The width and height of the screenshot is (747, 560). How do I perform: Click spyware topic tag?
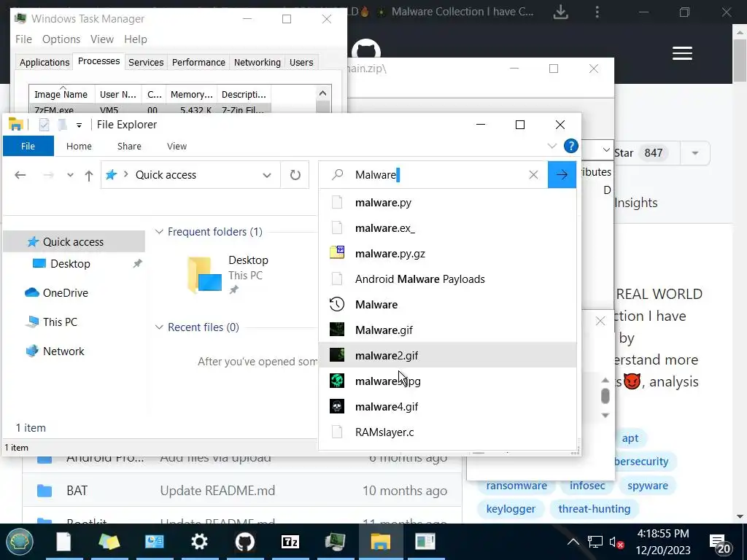point(648,485)
